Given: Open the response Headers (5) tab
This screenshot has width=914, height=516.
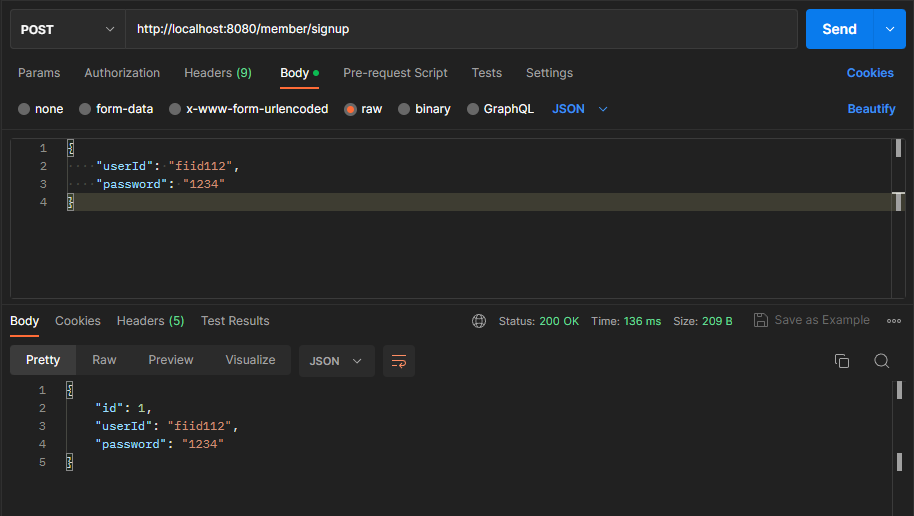Looking at the screenshot, I should 150,321.
